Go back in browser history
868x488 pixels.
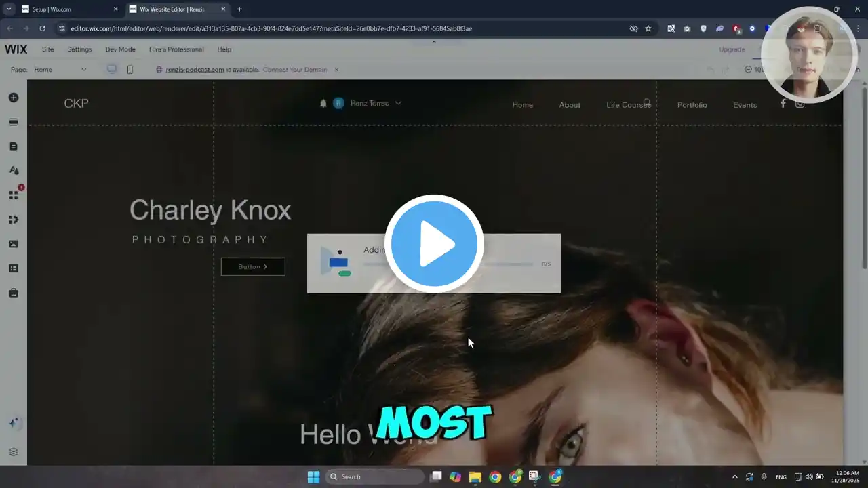coord(9,28)
